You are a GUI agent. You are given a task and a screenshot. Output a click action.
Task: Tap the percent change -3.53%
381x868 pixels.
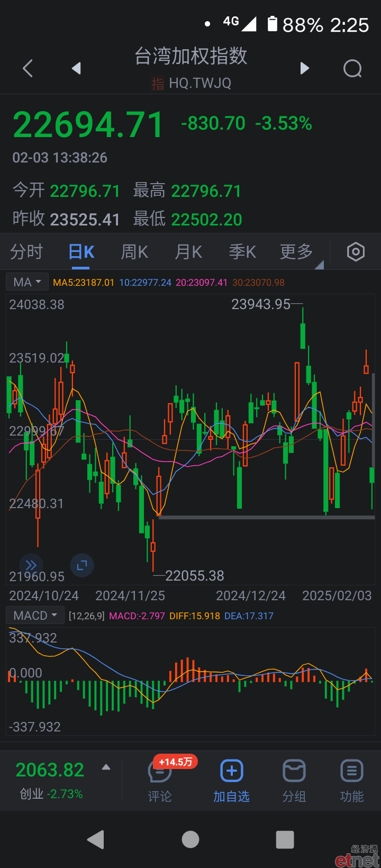pyautogui.click(x=284, y=123)
